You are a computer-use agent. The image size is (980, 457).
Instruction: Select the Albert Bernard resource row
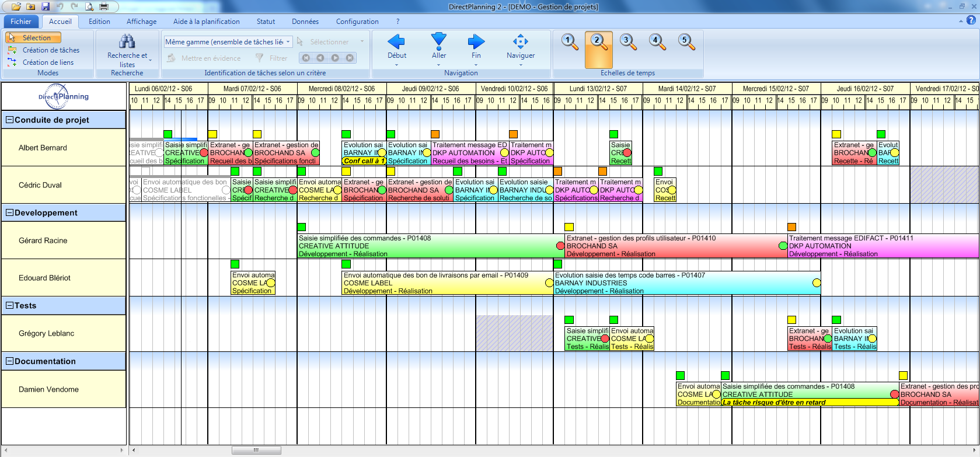pos(64,148)
